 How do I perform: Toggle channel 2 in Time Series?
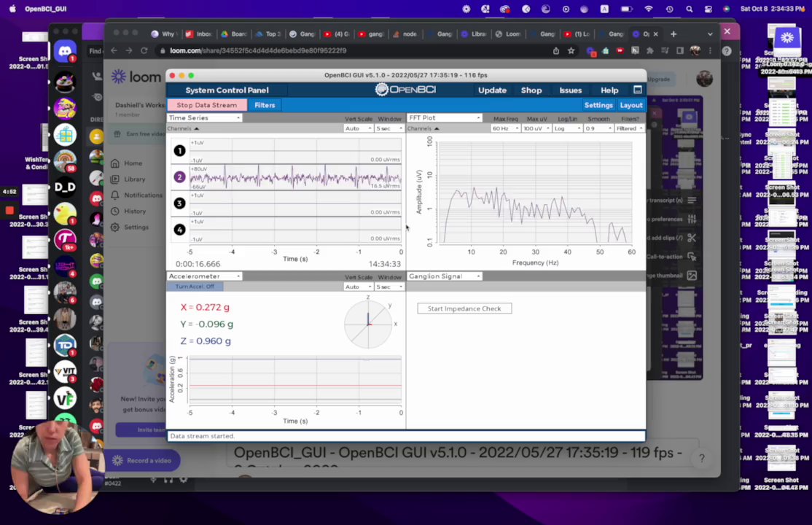click(179, 177)
